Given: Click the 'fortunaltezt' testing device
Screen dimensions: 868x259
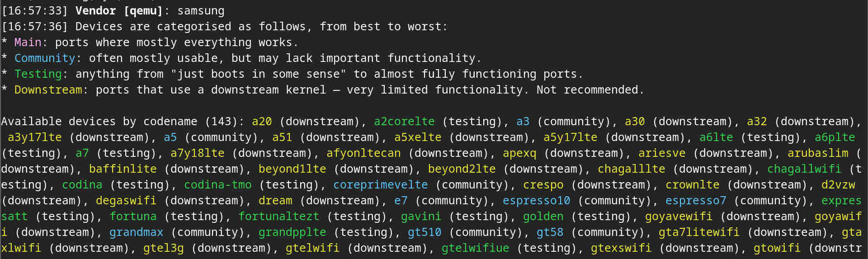Looking at the screenshot, I should click(278, 217).
